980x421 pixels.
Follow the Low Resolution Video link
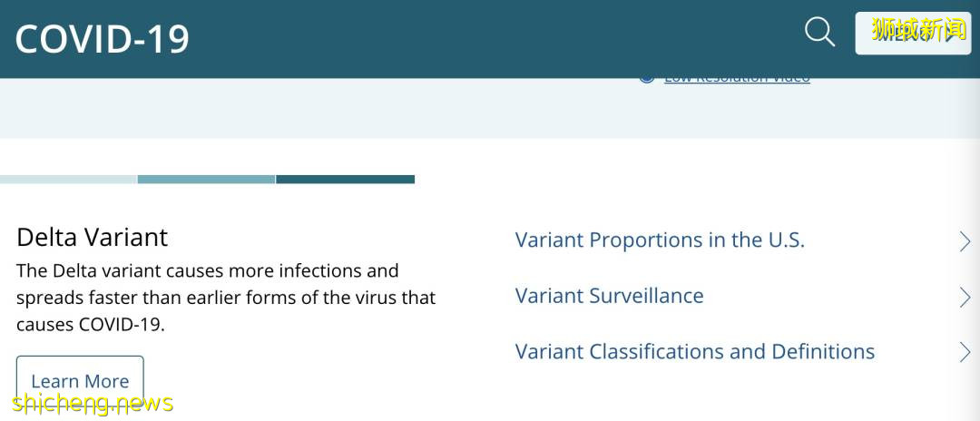pyautogui.click(x=737, y=78)
